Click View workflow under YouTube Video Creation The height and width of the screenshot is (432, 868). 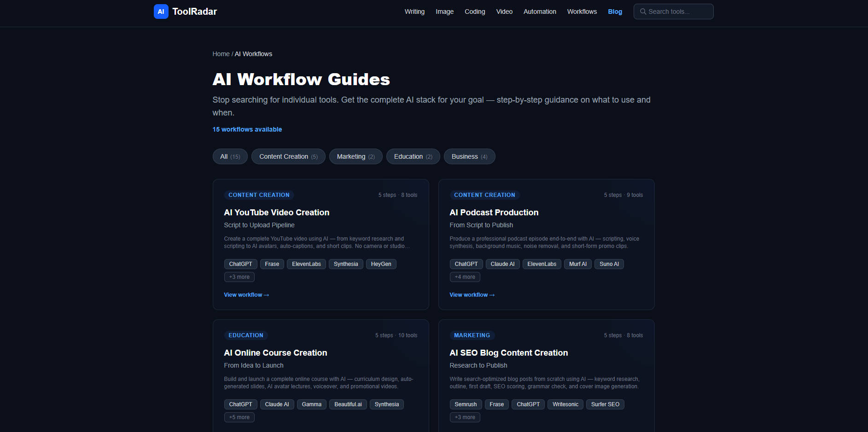pos(246,295)
